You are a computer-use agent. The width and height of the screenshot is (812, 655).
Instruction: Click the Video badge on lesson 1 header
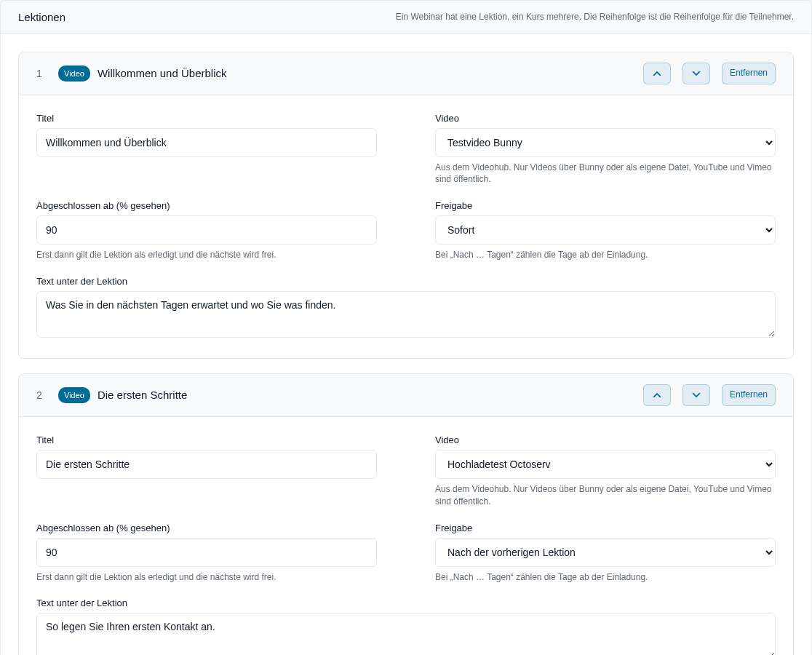pos(74,74)
